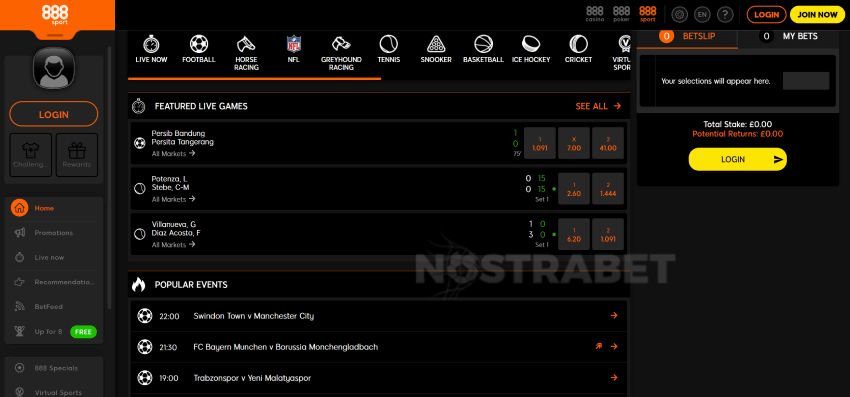Open Promotions in sidebar
The height and width of the screenshot is (397, 850).
pos(53,233)
